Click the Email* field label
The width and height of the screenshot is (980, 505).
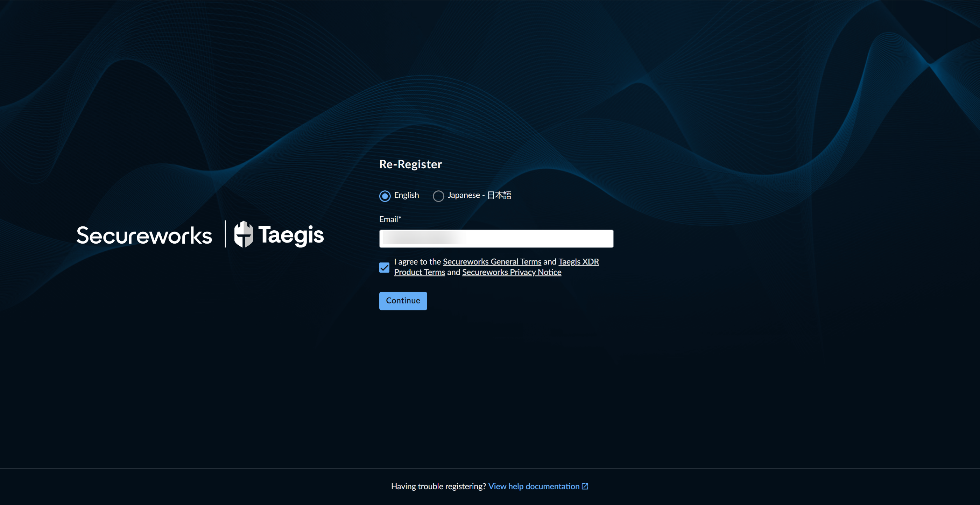click(x=390, y=219)
